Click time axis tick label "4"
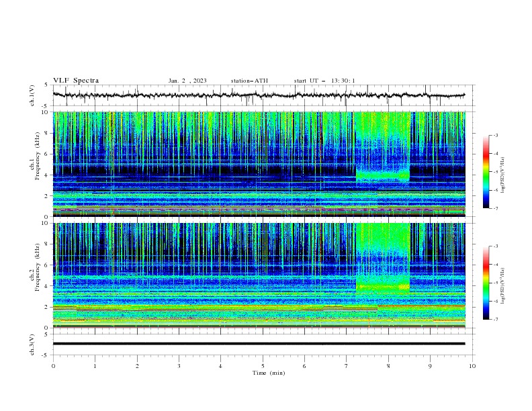Viewport: 532px width, 411px height. click(220, 366)
